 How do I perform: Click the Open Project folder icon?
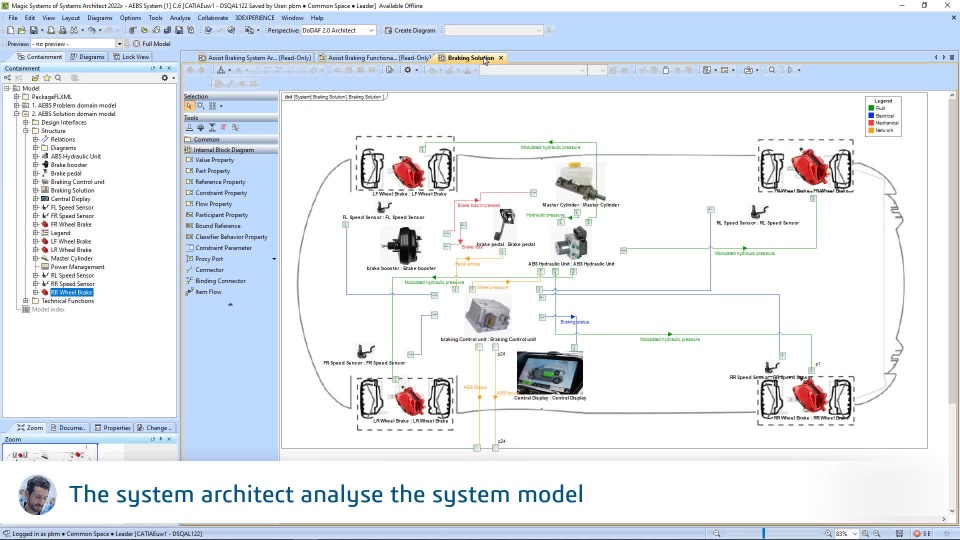tap(22, 30)
